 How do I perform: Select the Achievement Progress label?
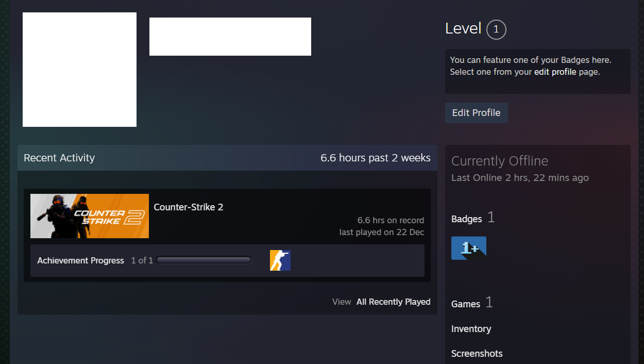[x=80, y=260]
